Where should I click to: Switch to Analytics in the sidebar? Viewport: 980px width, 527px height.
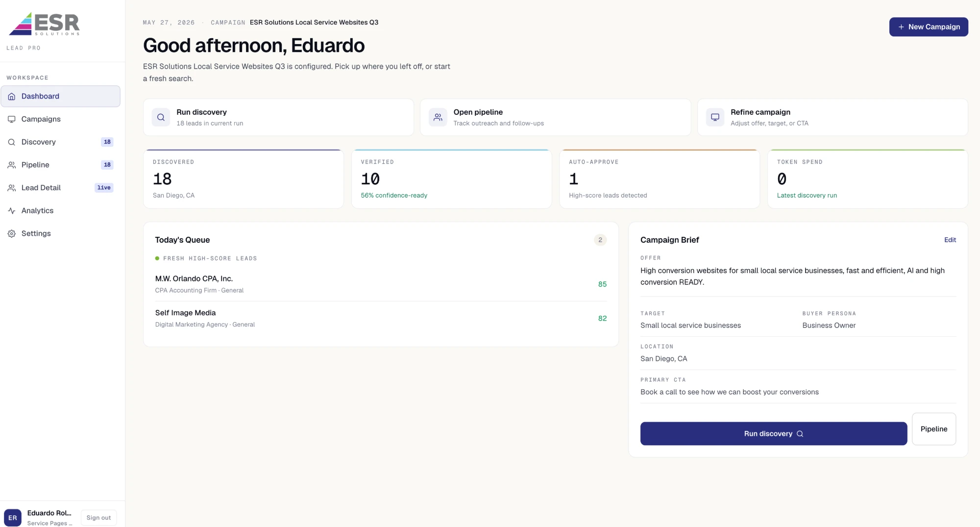60,211
